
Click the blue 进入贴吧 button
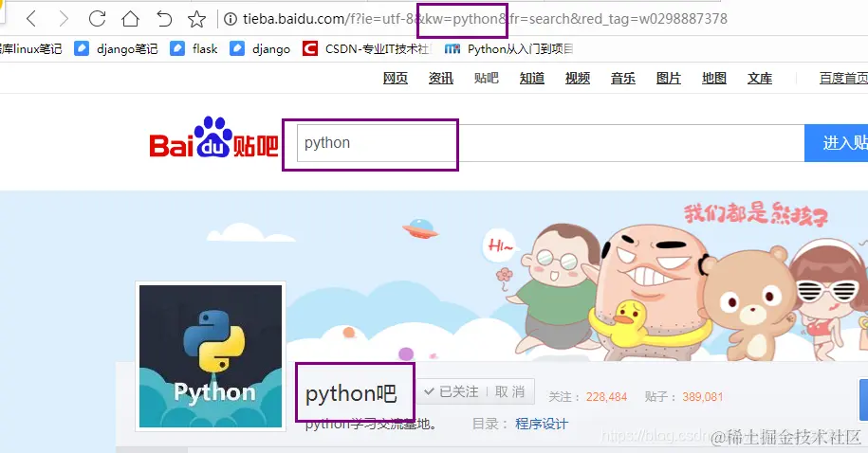click(836, 143)
